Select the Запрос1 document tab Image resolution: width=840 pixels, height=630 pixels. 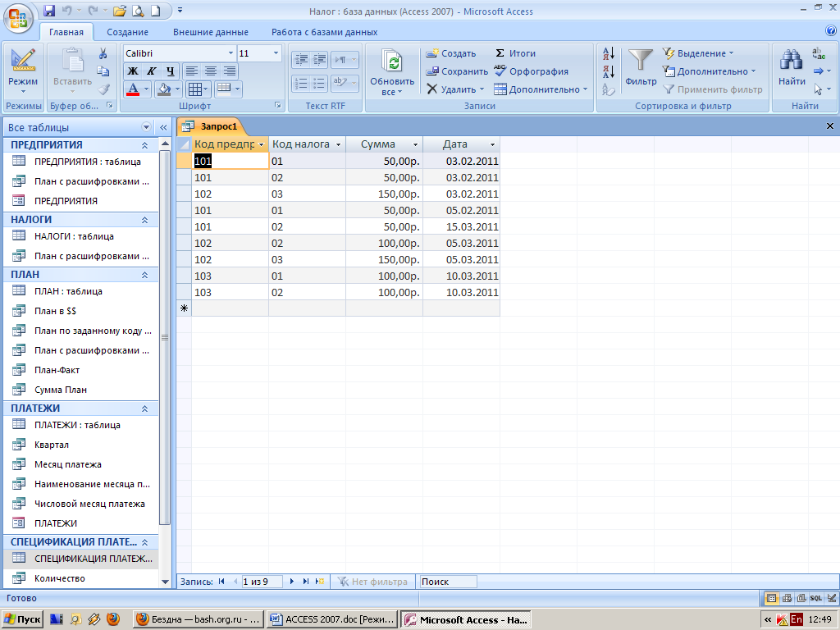point(211,126)
